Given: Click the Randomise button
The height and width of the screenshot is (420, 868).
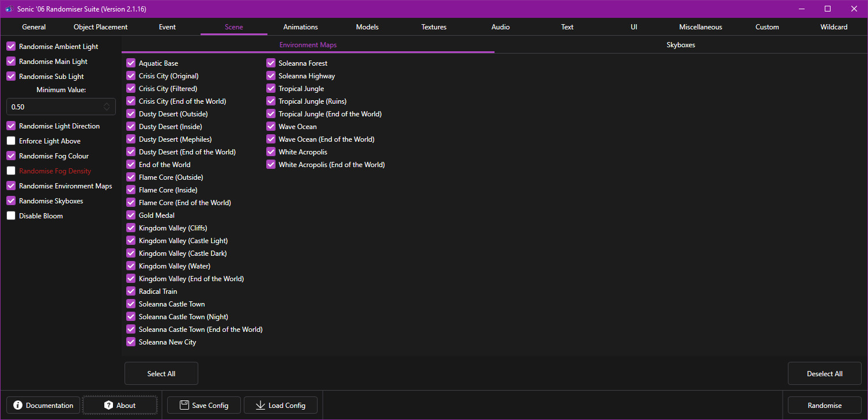Looking at the screenshot, I should tap(824, 405).
